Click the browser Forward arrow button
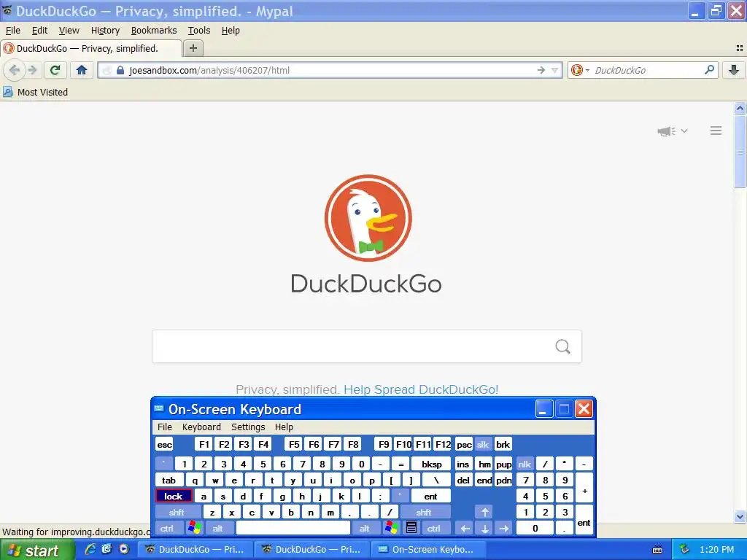The height and width of the screenshot is (560, 747). [32, 71]
